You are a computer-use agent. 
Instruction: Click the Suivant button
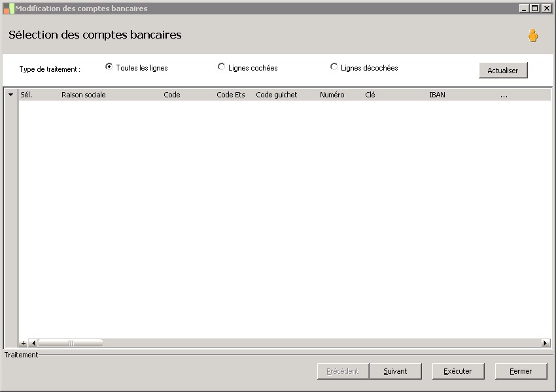click(395, 371)
